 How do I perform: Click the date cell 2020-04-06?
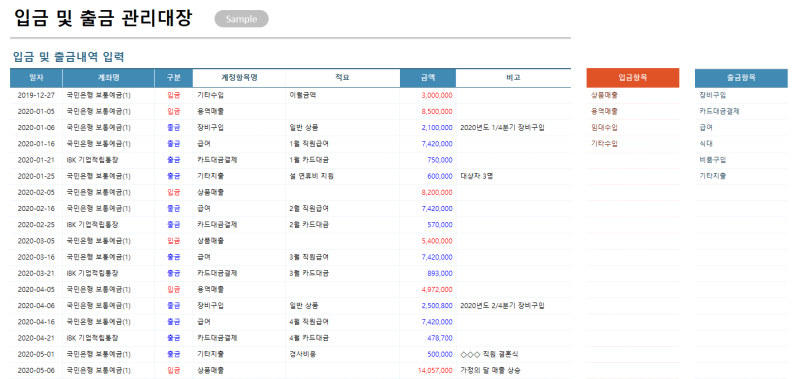[36, 306]
